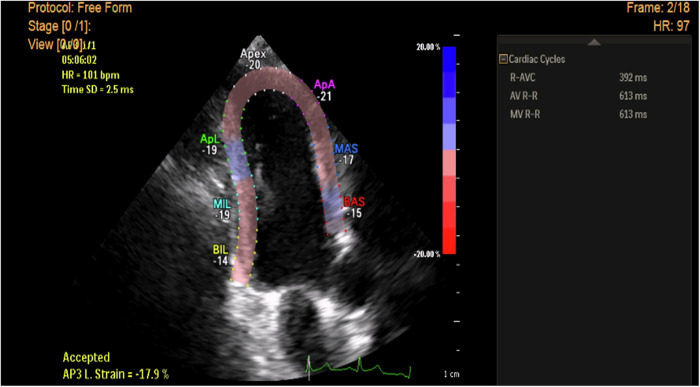This screenshot has width=700, height=387.
Task: Click the 05:06:02 timestamp
Action: click(x=79, y=60)
